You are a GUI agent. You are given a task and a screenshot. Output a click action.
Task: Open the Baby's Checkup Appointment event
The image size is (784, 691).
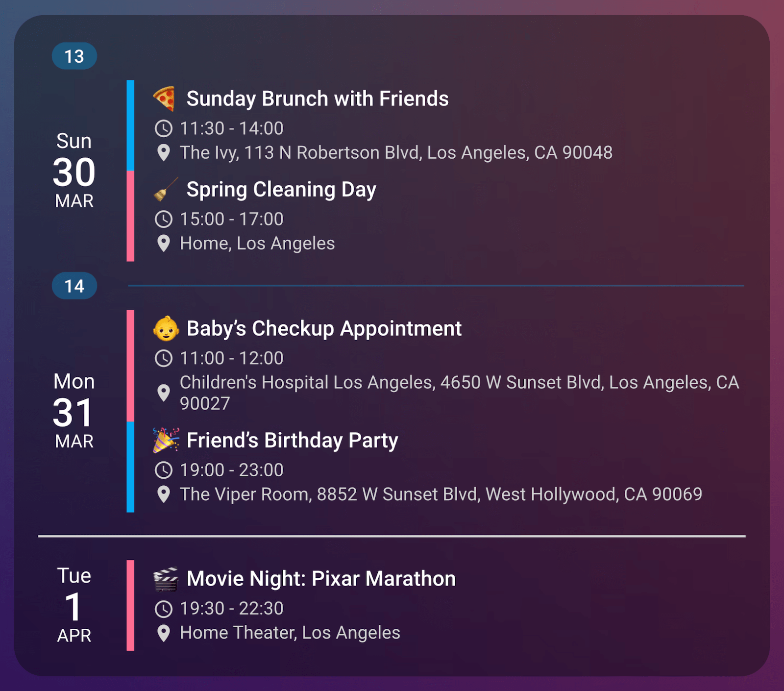pos(323,328)
